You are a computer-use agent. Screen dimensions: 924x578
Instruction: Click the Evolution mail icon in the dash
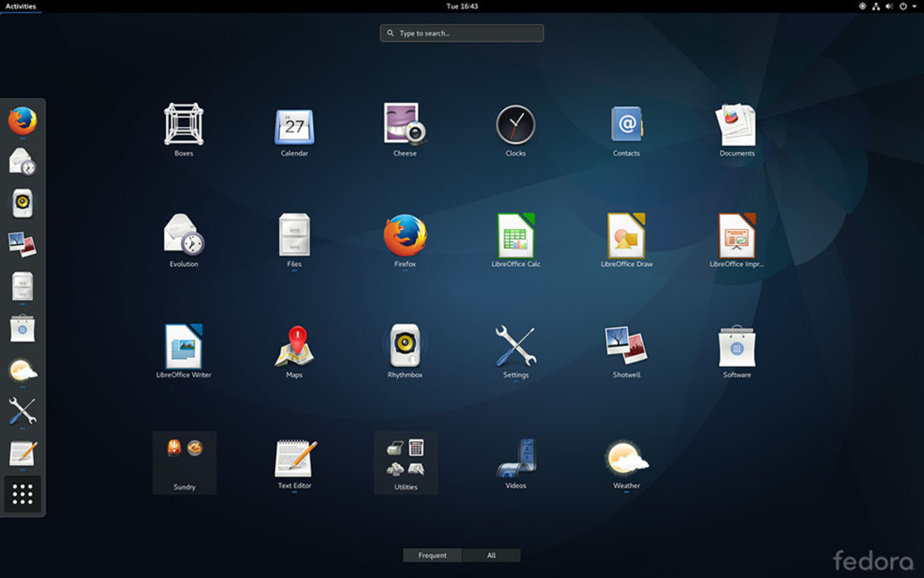tap(22, 162)
